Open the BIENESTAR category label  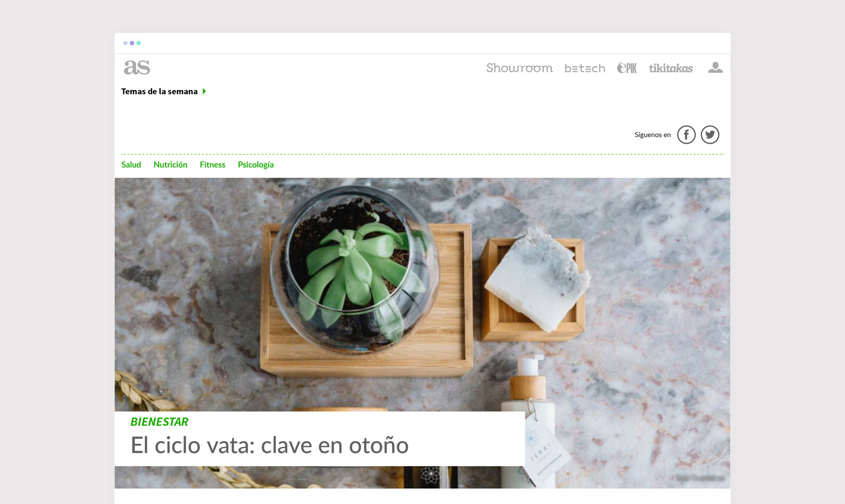coord(159,422)
